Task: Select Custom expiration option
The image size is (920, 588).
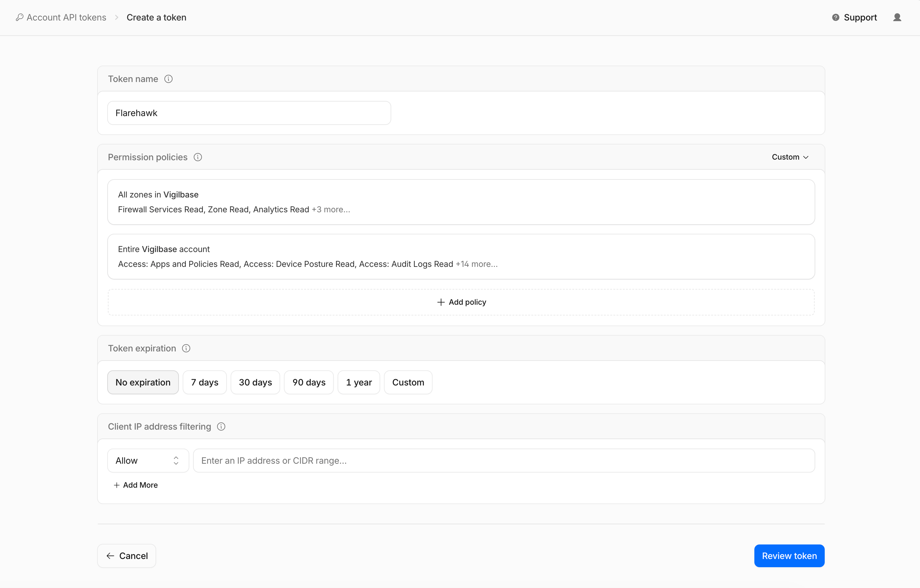Action: pyautogui.click(x=408, y=382)
